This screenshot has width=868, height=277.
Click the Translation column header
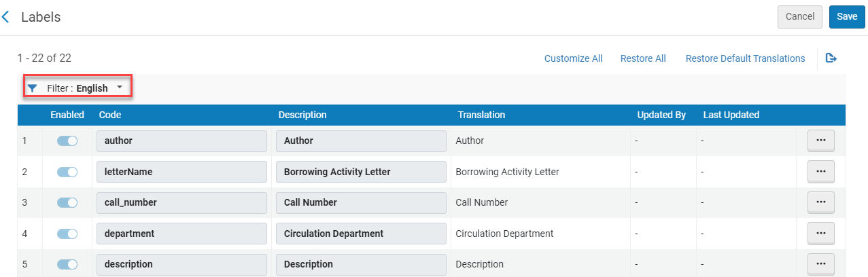coord(481,115)
